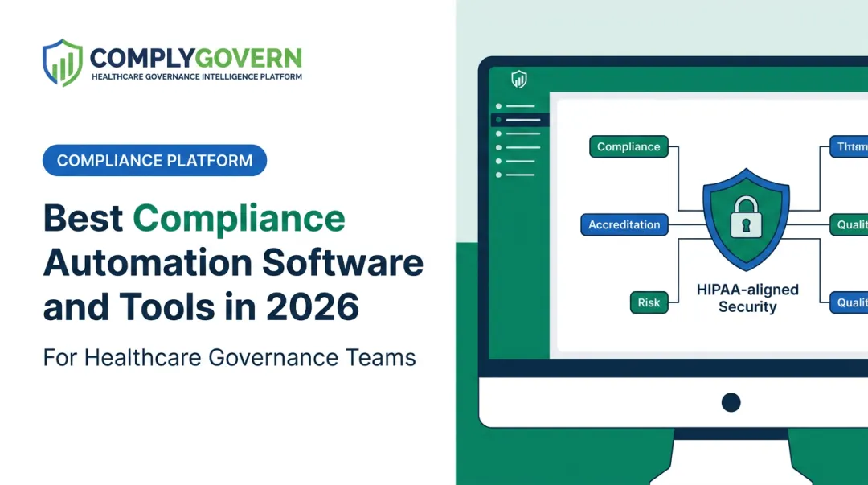Select the highlighted sidebar menu row

[x=520, y=120]
